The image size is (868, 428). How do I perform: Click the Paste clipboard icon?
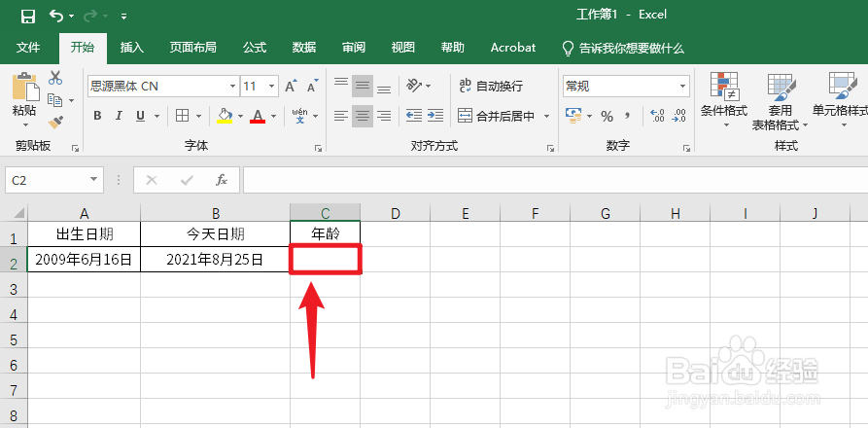[24, 87]
